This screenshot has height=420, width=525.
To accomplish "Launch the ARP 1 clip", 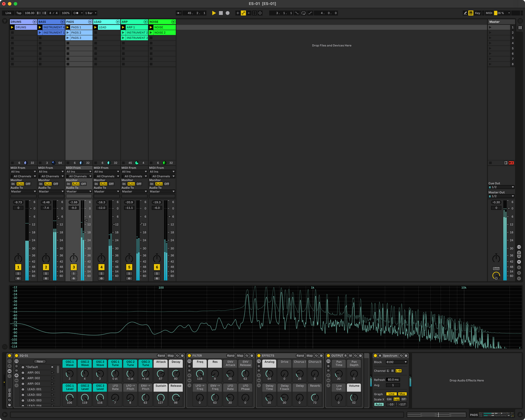I will pyautogui.click(x=123, y=27).
